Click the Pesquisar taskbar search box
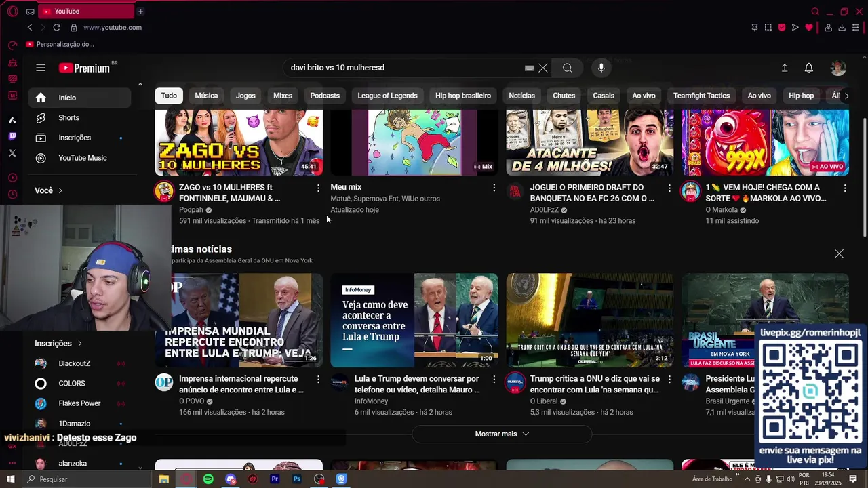The image size is (868, 488). [87, 479]
